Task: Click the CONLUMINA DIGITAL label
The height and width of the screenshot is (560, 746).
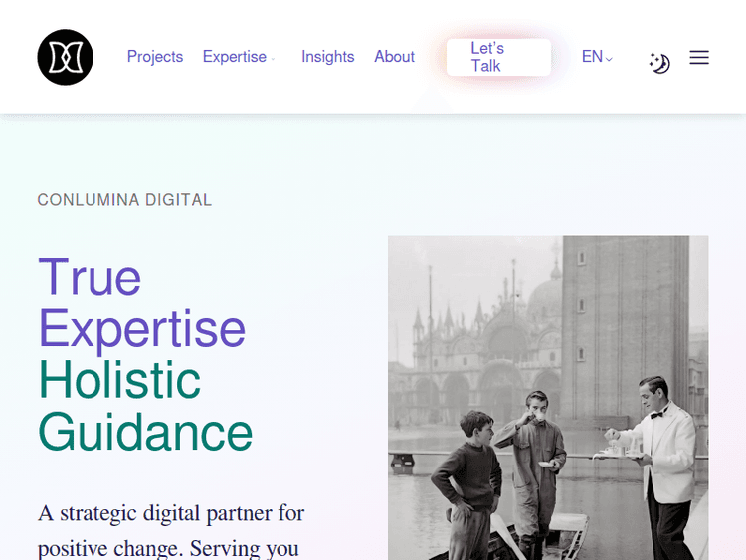Action: point(124,200)
